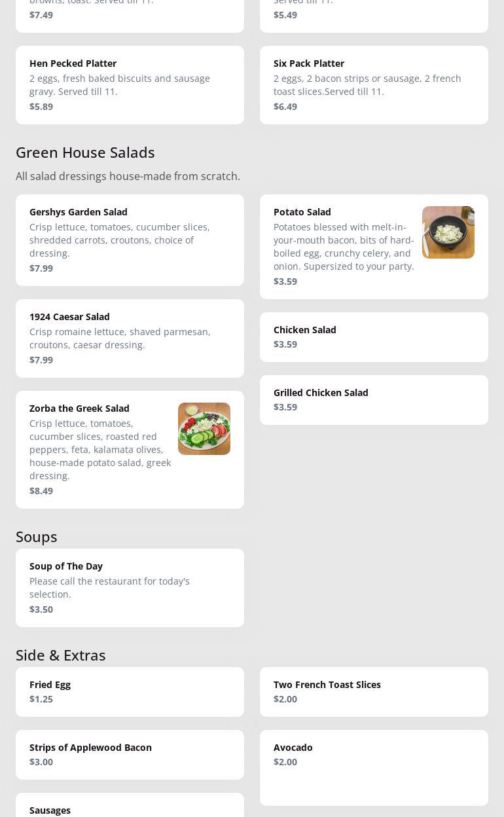Pick the Grilled Chicken Salad item
Screen dimensions: 504x817
(x=374, y=399)
